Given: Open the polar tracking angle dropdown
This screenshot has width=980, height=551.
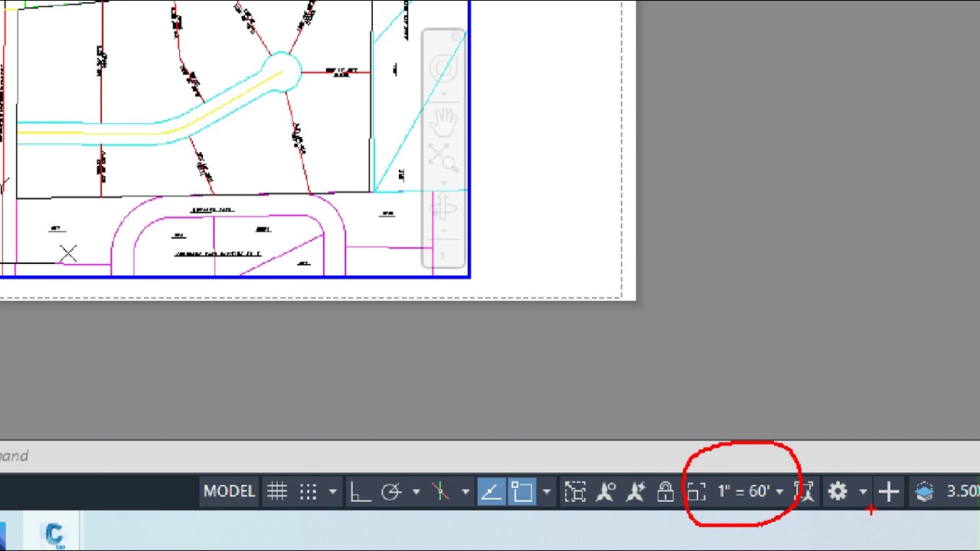Looking at the screenshot, I should (x=416, y=491).
